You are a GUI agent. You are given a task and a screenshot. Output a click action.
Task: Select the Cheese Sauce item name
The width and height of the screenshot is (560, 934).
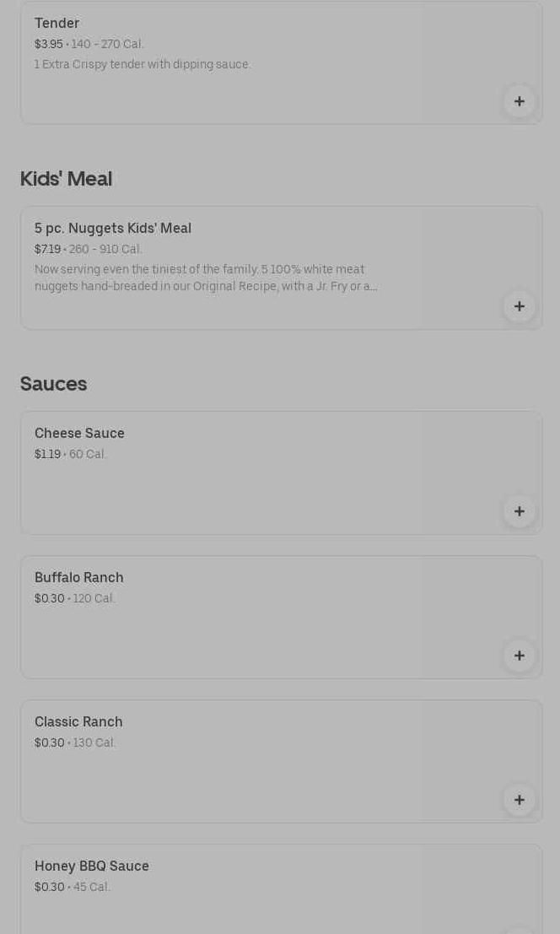79,434
